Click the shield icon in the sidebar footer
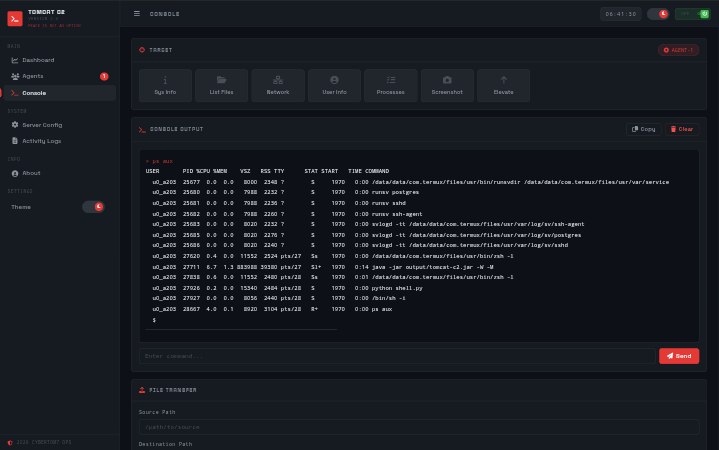This screenshot has height=450, width=719. click(x=10, y=443)
